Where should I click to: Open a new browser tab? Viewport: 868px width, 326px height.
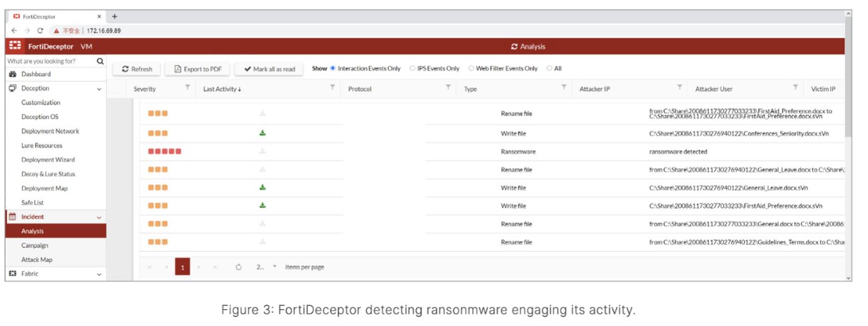tap(114, 16)
